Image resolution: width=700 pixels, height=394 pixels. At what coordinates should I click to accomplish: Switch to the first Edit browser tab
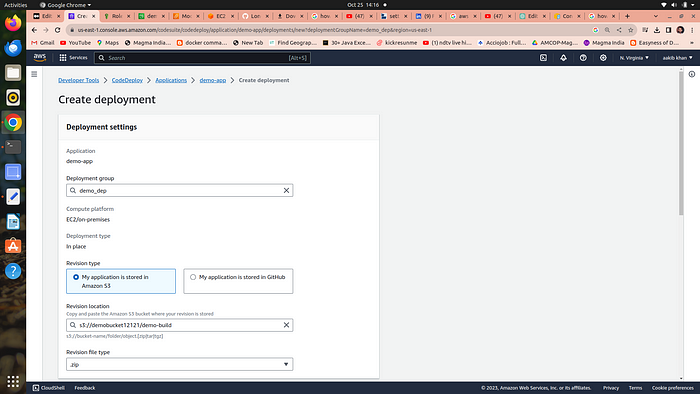click(x=46, y=16)
